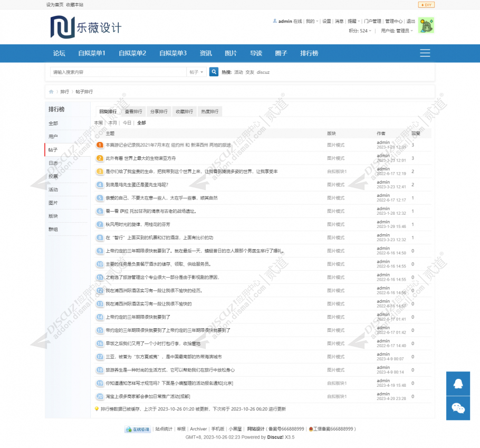Open the 管理中心 link in the header

[393, 21]
